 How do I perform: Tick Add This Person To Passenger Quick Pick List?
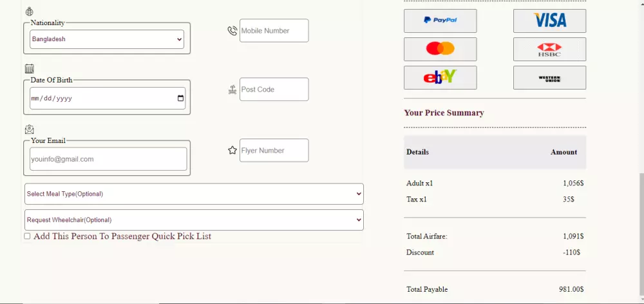point(27,236)
